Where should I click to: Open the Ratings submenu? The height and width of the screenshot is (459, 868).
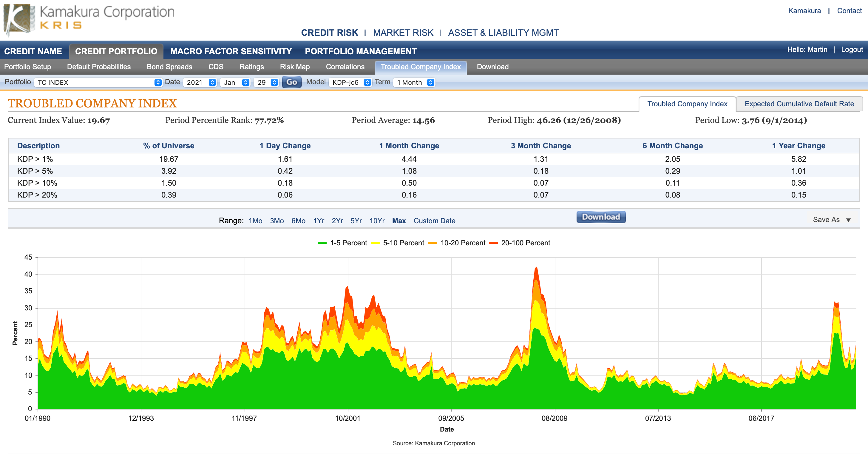[x=252, y=67]
